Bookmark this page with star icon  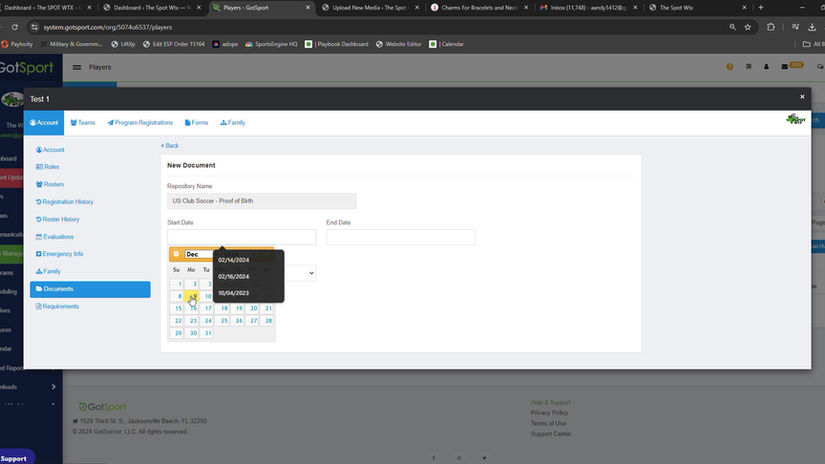coord(748,27)
